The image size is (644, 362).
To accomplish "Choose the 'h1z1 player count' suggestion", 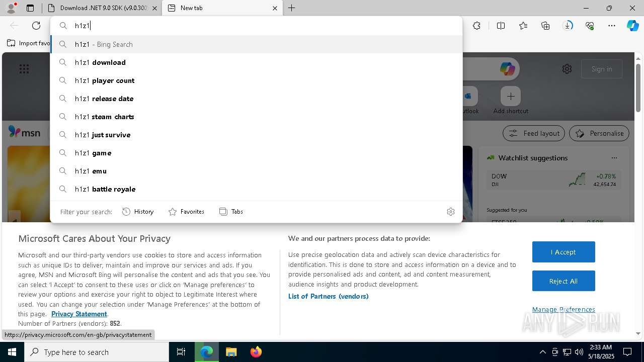I will [256, 80].
